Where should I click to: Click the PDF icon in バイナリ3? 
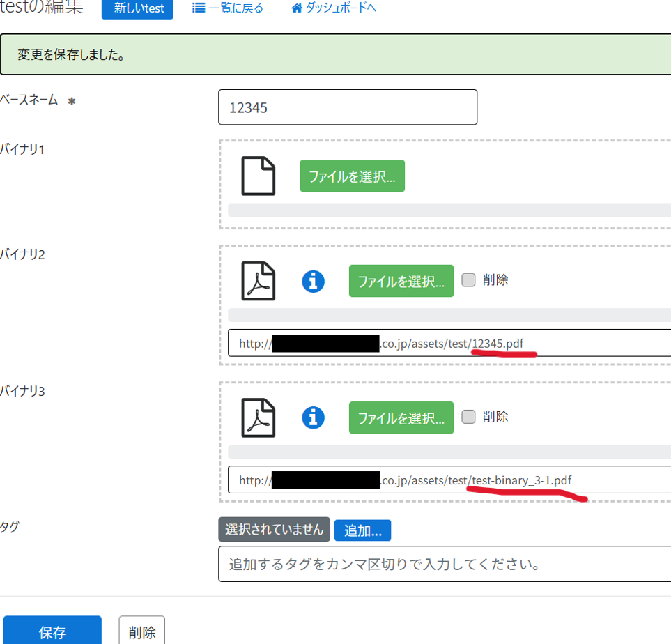[x=258, y=417]
